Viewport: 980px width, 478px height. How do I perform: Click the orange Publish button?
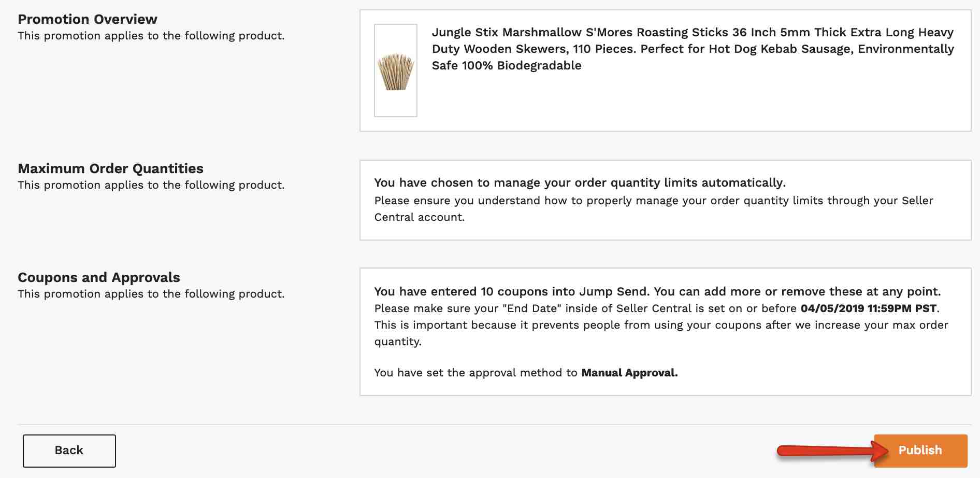point(920,451)
